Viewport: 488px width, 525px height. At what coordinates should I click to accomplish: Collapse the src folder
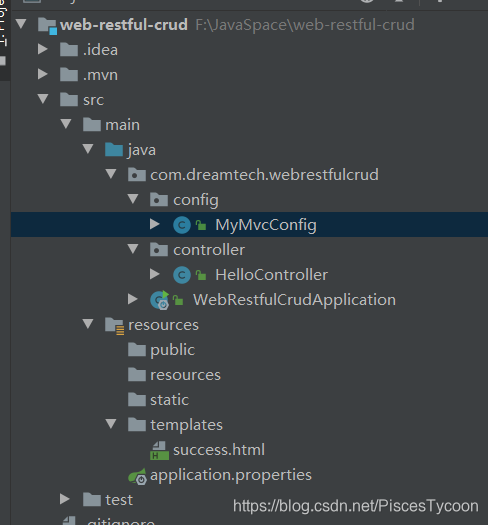point(43,99)
